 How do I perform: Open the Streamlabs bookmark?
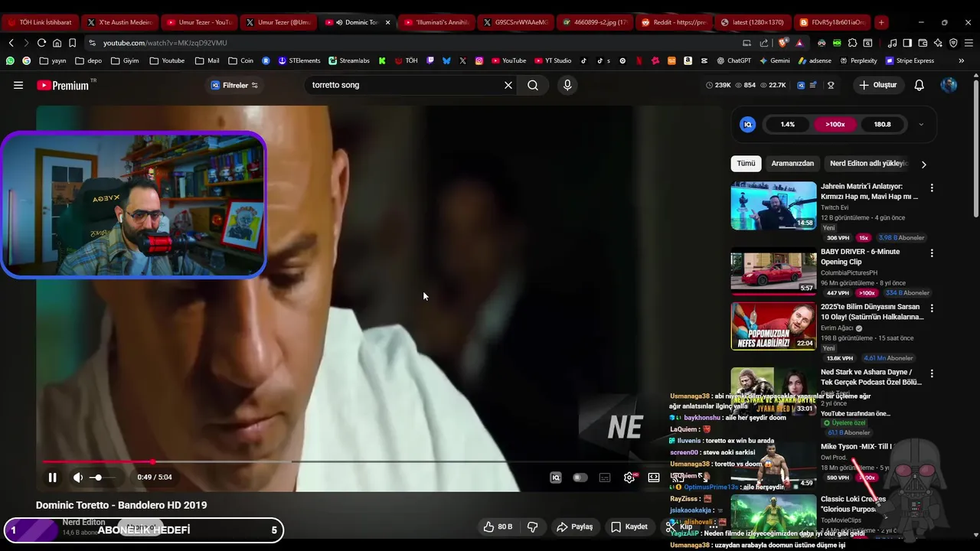349,60
